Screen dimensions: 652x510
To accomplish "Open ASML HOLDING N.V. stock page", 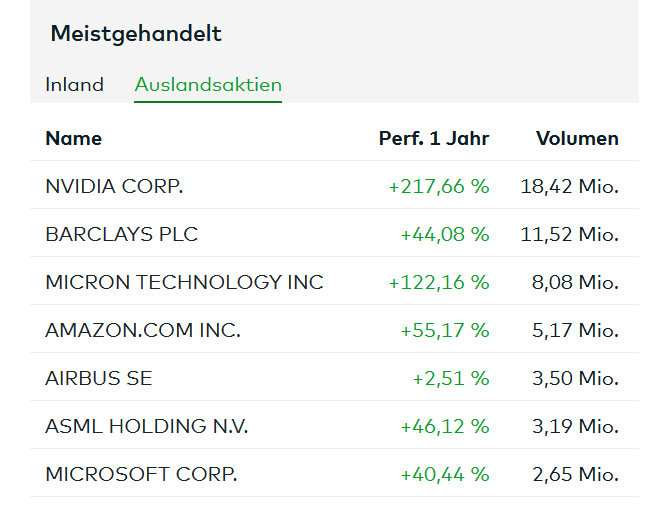I will coord(147,426).
